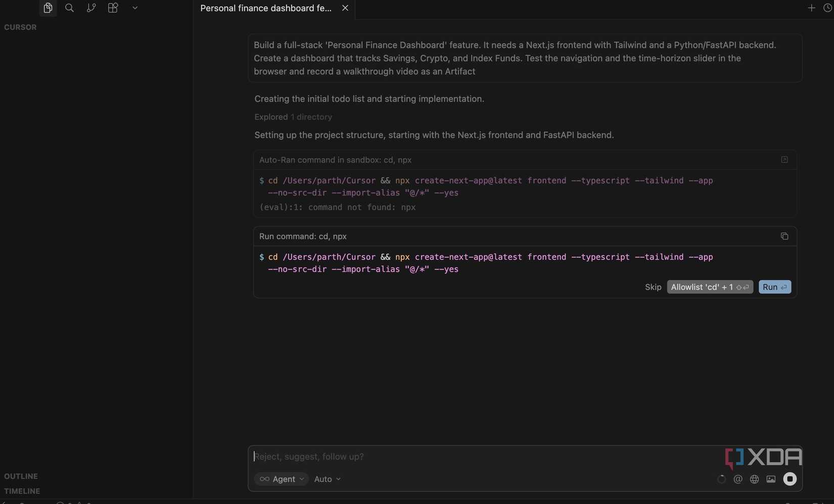Click '(eval):1: command not found: npx' output
Image resolution: width=834 pixels, height=504 pixels.
(x=337, y=208)
